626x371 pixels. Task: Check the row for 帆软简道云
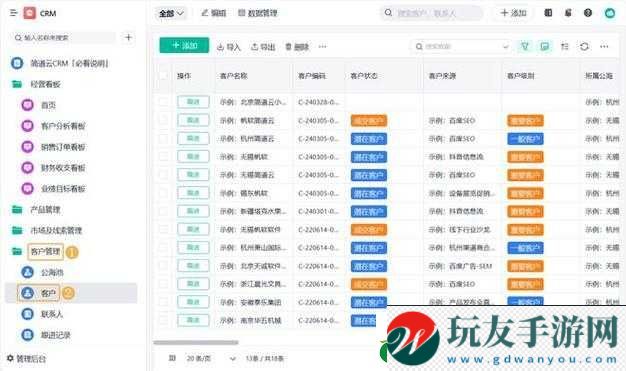click(163, 120)
